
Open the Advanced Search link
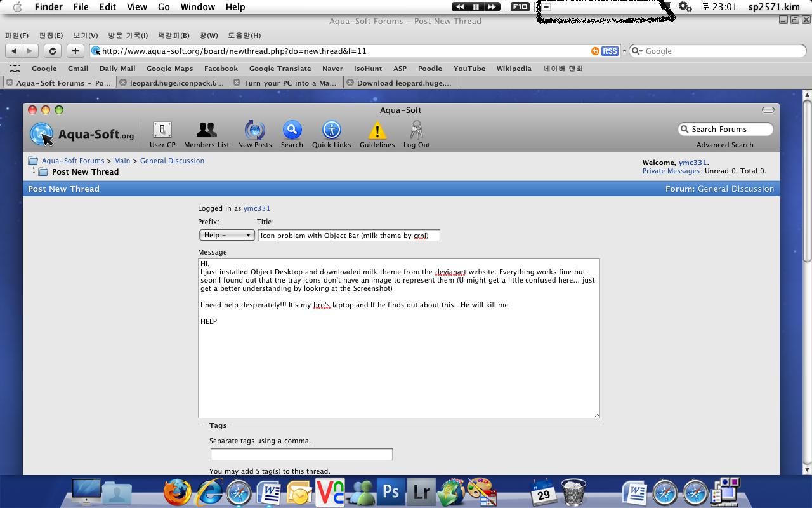click(724, 145)
